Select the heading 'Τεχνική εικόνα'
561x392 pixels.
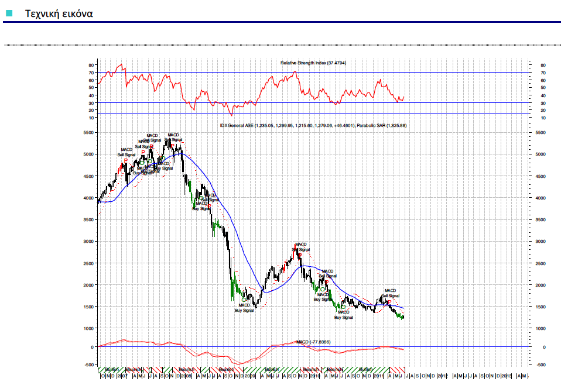point(59,13)
